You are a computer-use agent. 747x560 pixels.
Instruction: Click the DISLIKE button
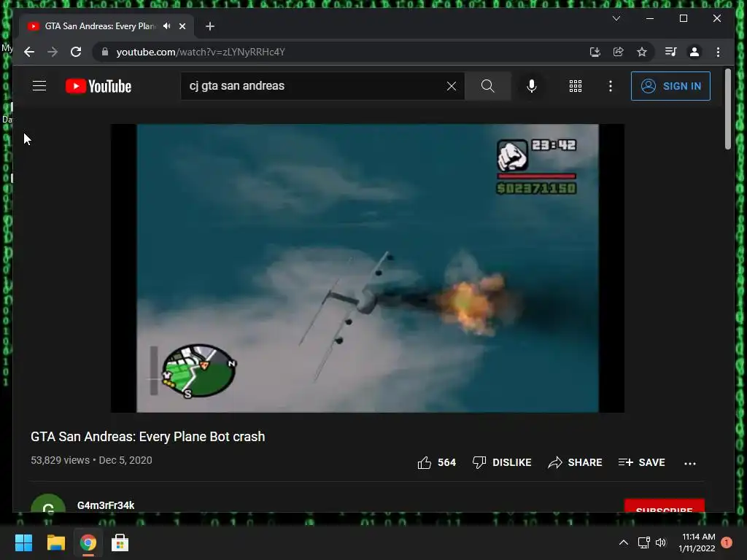502,462
